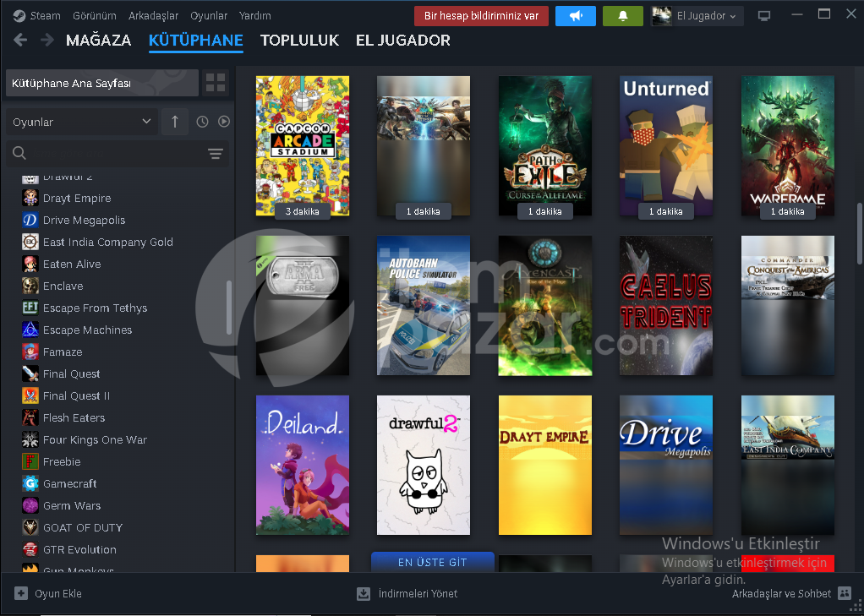Switch to Big Picture mode monitor icon

(x=763, y=16)
